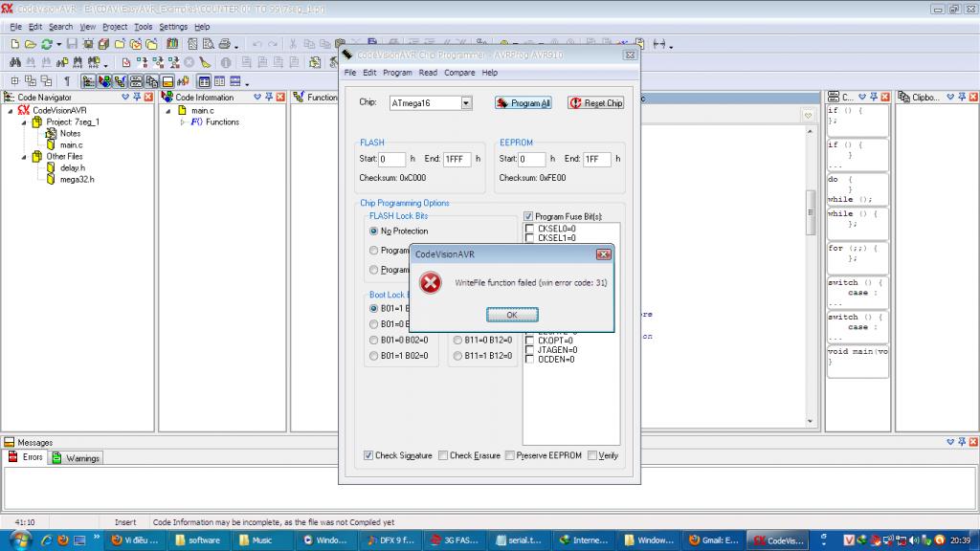Click the Reset Chip button
The image size is (980, 551).
pos(596,103)
